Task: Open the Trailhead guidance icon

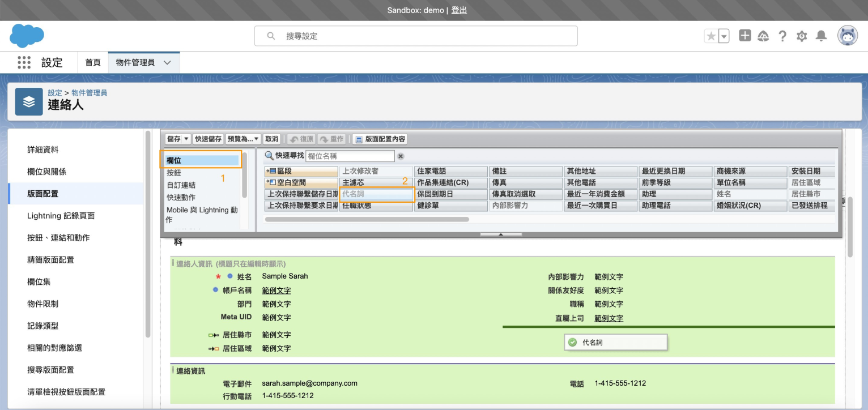Action: click(763, 36)
